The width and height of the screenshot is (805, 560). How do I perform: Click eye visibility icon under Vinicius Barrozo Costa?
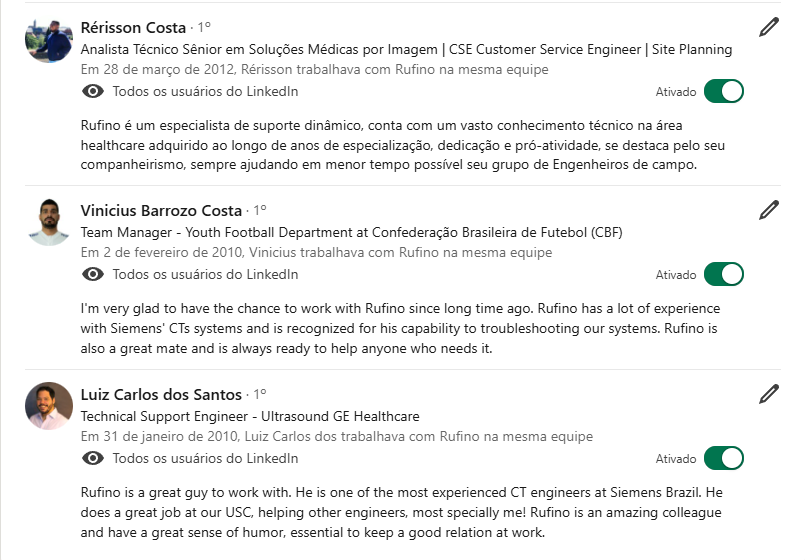point(93,275)
